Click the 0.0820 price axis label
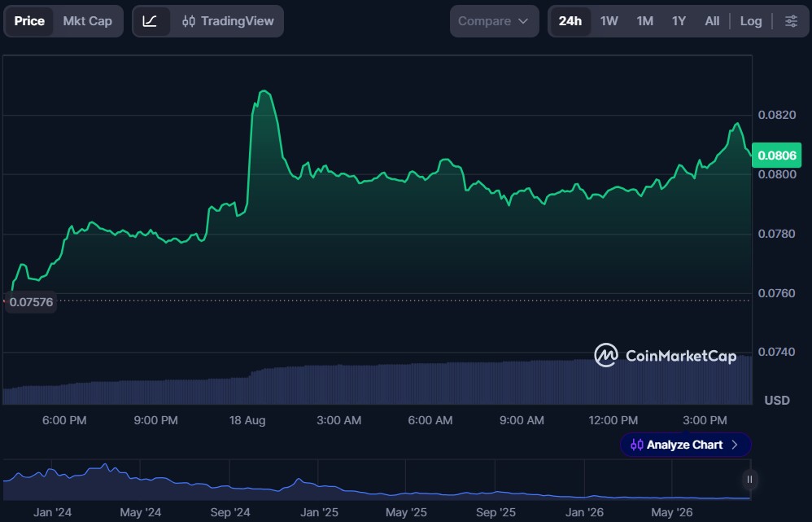Viewport: 812px width, 522px height. click(777, 115)
